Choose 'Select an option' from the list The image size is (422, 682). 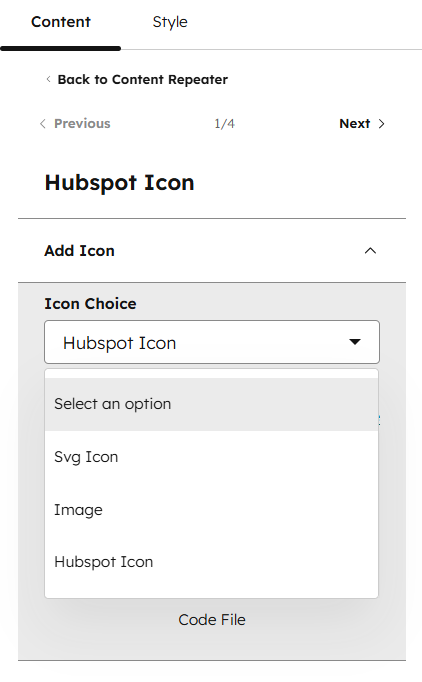tap(211, 404)
